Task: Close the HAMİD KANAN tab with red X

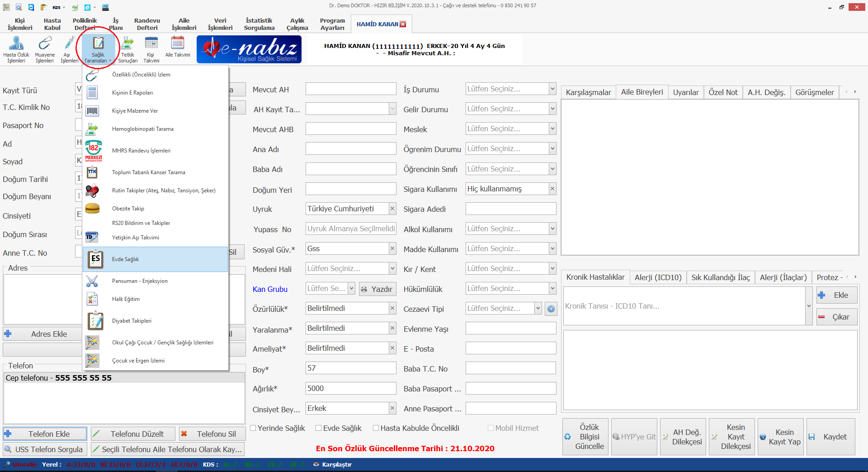Action: tap(403, 24)
